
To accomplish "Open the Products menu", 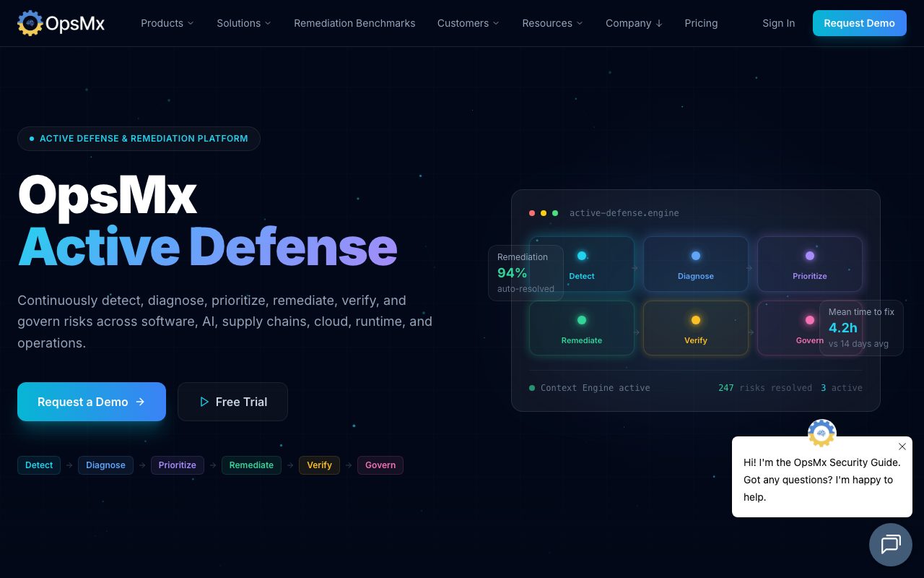I will (167, 23).
